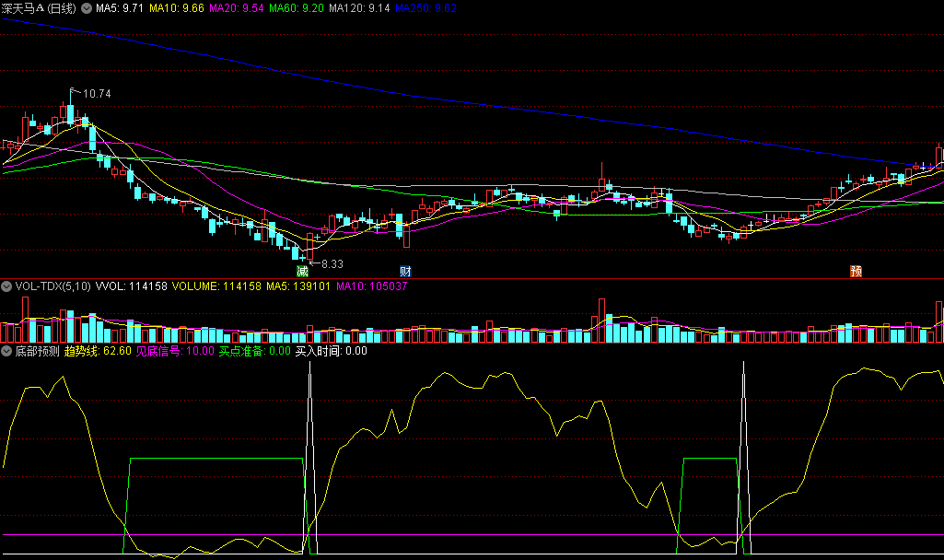Click the blue 财 financial report marker

(405, 272)
